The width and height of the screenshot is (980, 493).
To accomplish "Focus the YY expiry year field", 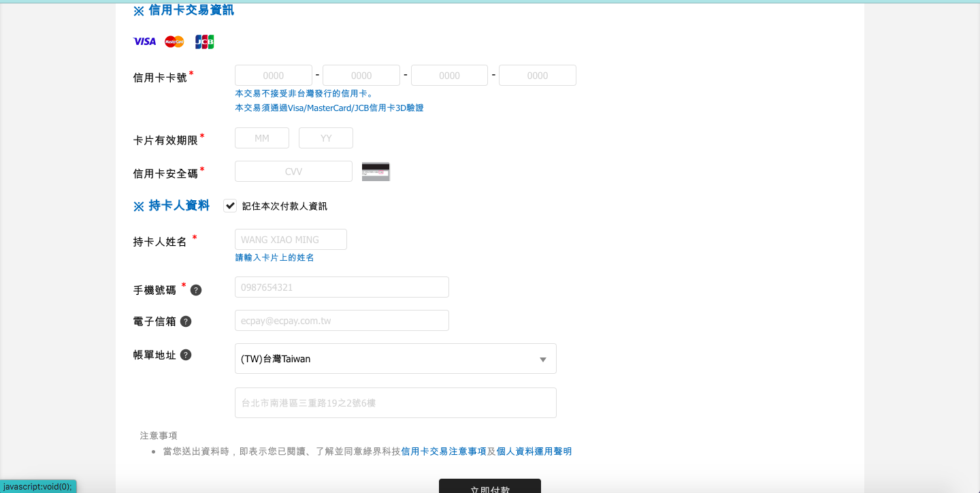I will coord(326,138).
